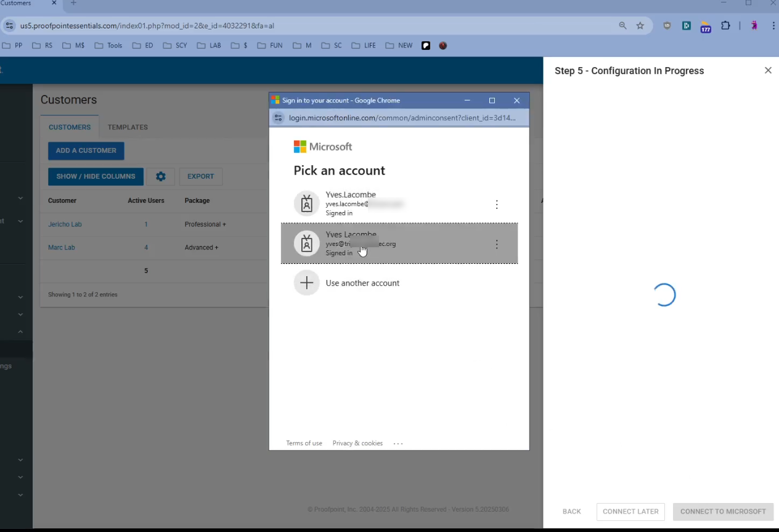Click the zoom magnifier icon in address bar

(622, 26)
